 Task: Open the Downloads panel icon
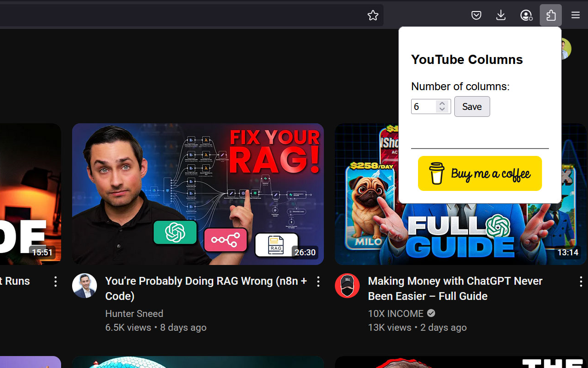(501, 15)
